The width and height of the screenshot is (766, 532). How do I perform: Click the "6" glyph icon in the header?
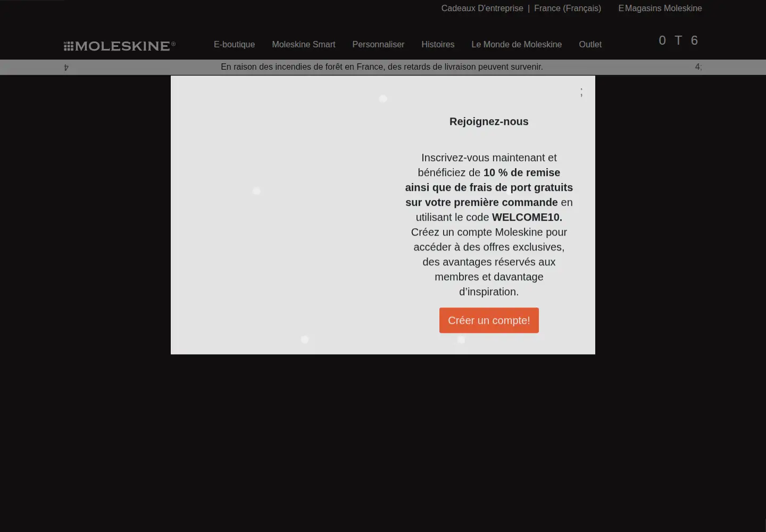(694, 40)
